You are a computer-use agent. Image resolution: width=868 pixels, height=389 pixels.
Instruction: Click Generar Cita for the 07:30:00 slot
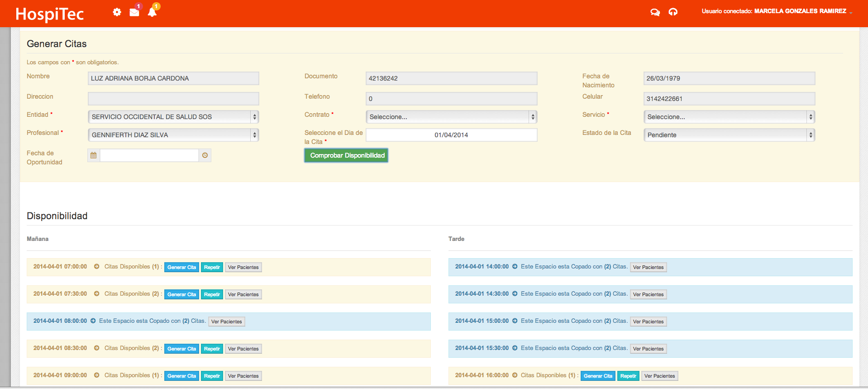[181, 294]
